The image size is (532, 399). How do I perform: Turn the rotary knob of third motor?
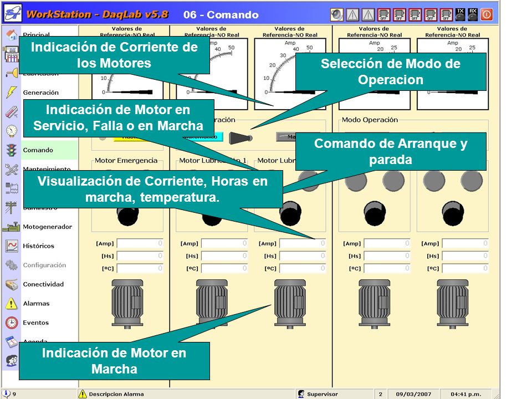tap(290, 213)
